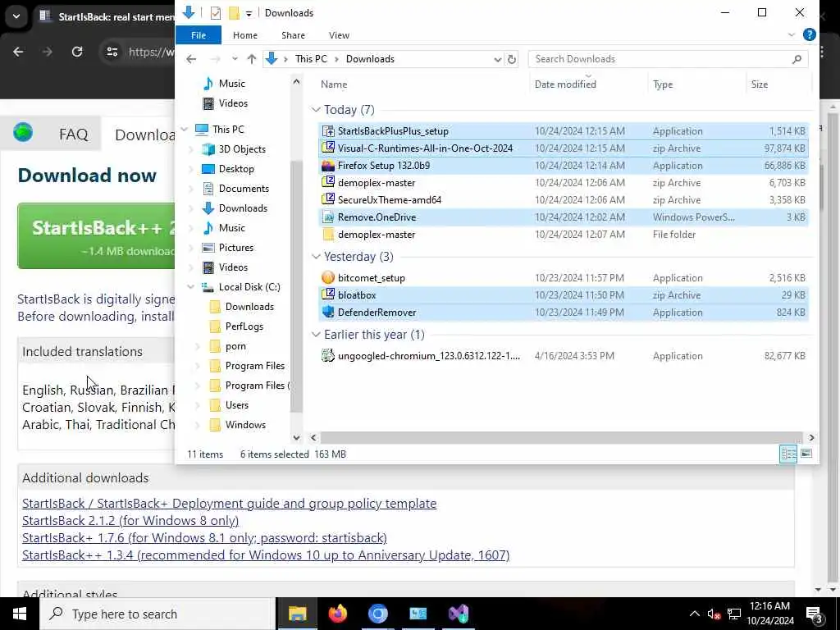Viewport: 840px width, 630px height.
Task: Open the Windows Start menu
Action: click(x=20, y=614)
